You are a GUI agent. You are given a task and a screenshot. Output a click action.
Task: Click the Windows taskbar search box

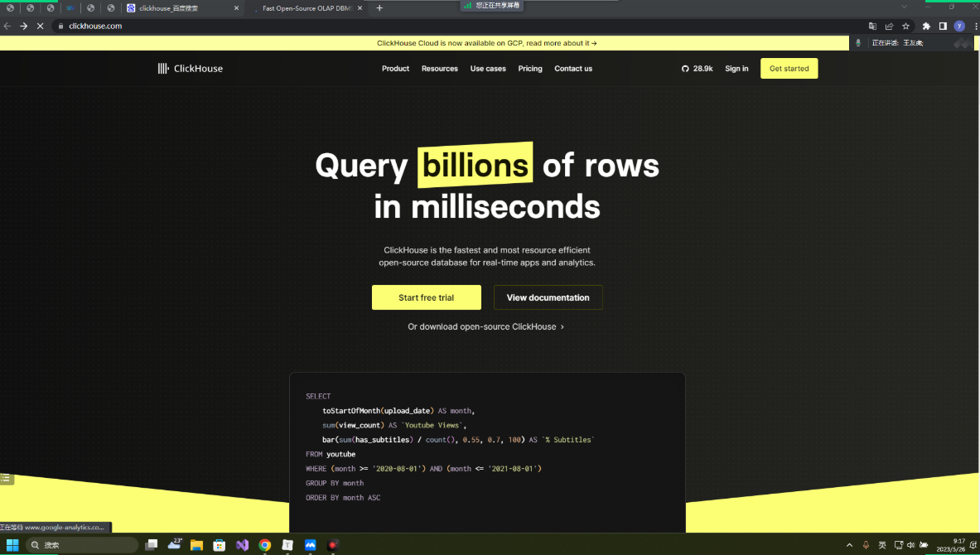pyautogui.click(x=82, y=545)
